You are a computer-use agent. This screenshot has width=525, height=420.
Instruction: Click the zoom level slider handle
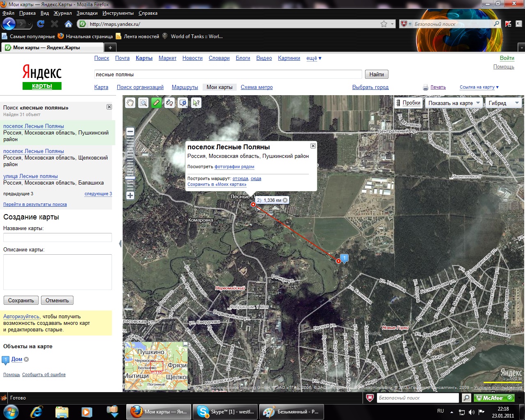[x=130, y=178]
